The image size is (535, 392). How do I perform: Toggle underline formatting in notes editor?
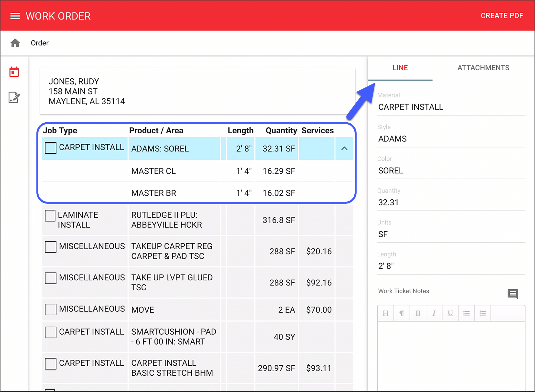tap(450, 313)
